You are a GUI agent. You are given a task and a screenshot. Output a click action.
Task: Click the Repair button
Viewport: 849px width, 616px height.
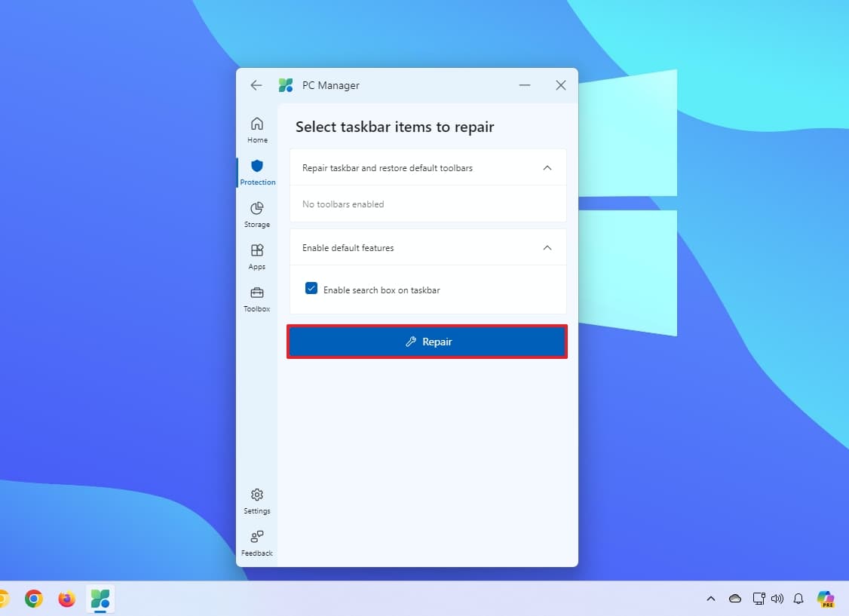(427, 342)
